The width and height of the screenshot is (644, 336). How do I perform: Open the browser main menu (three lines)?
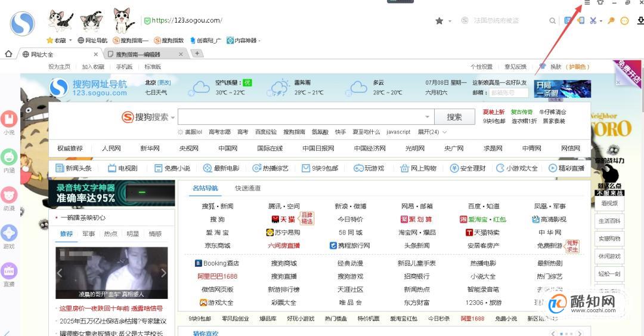point(587,2)
